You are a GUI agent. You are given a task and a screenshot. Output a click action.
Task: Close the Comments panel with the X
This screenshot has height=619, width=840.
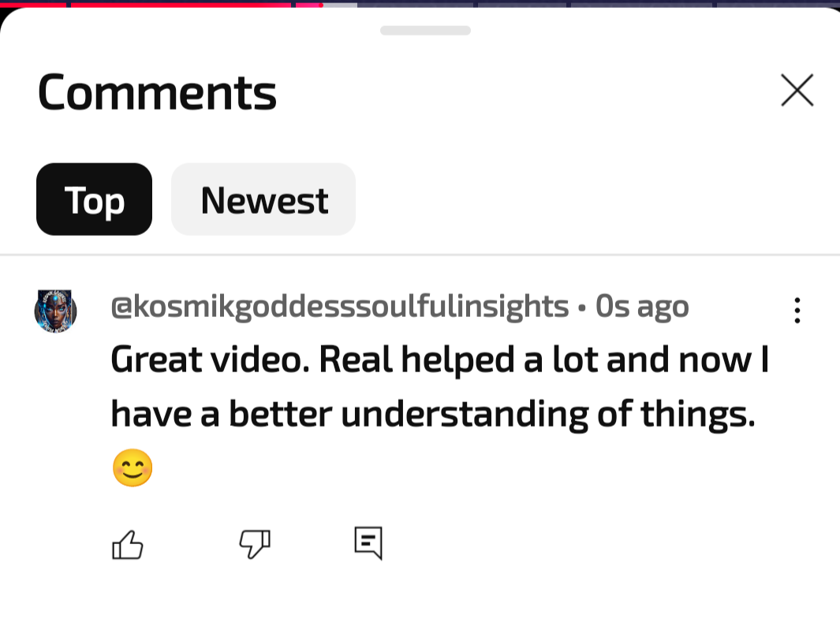797,90
